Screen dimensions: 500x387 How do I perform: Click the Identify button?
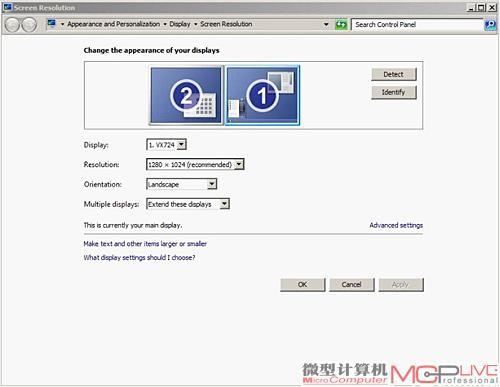click(394, 92)
